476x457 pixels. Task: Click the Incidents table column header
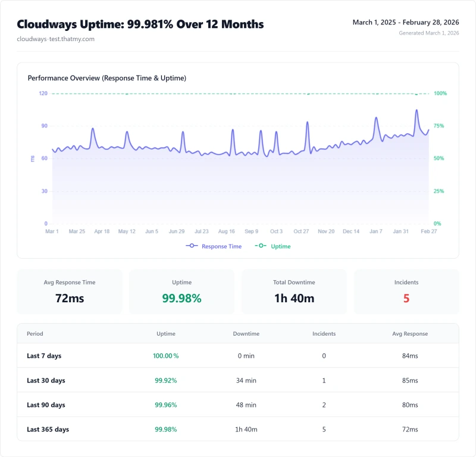coord(324,334)
